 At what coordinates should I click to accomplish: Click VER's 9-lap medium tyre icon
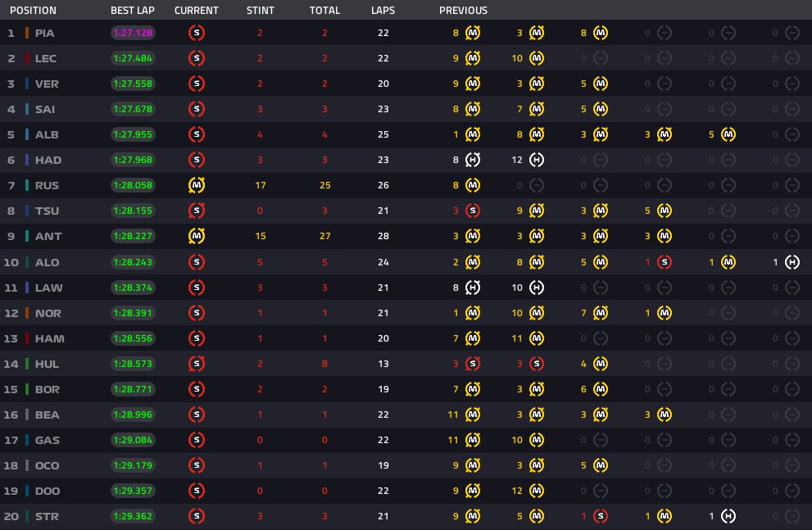click(472, 84)
